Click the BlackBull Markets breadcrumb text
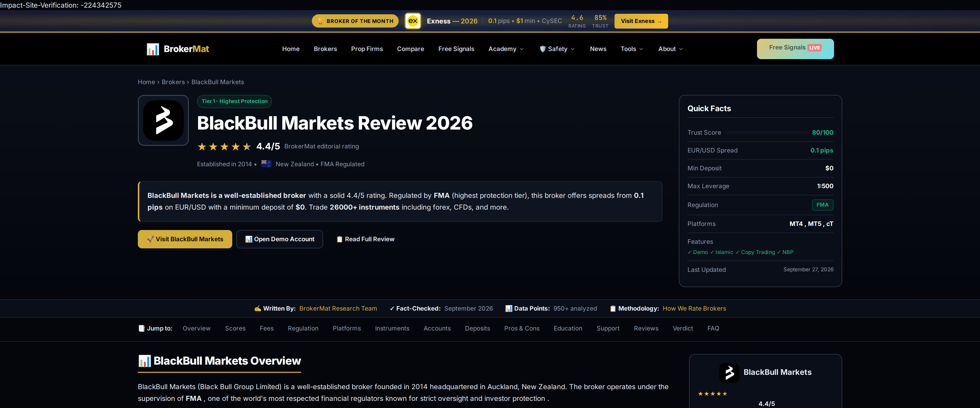 point(218,82)
